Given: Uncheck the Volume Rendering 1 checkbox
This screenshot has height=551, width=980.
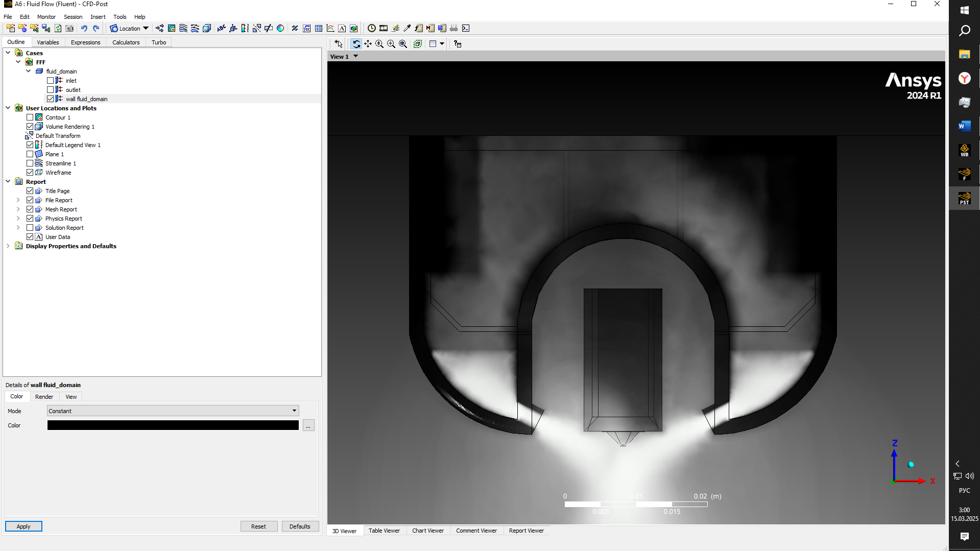Looking at the screenshot, I should point(30,127).
